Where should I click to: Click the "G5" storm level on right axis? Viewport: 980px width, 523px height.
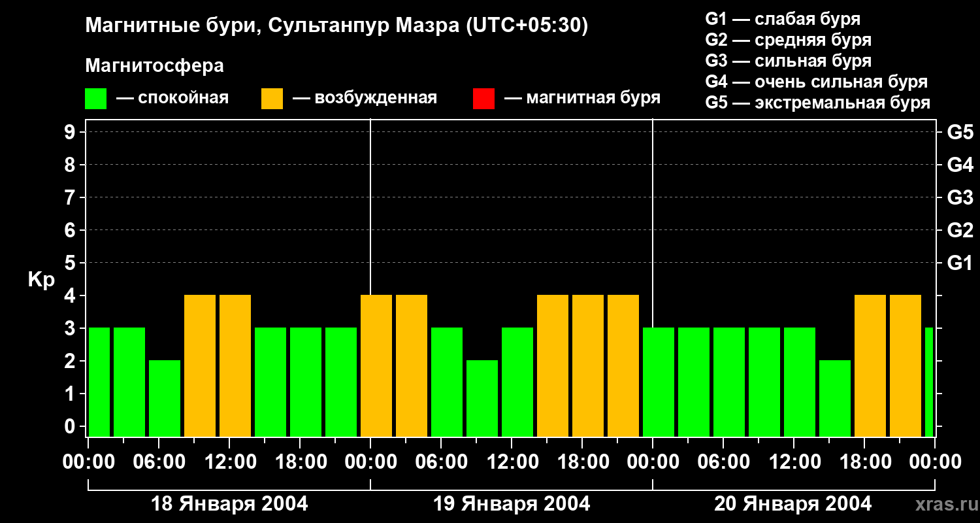coord(960,132)
